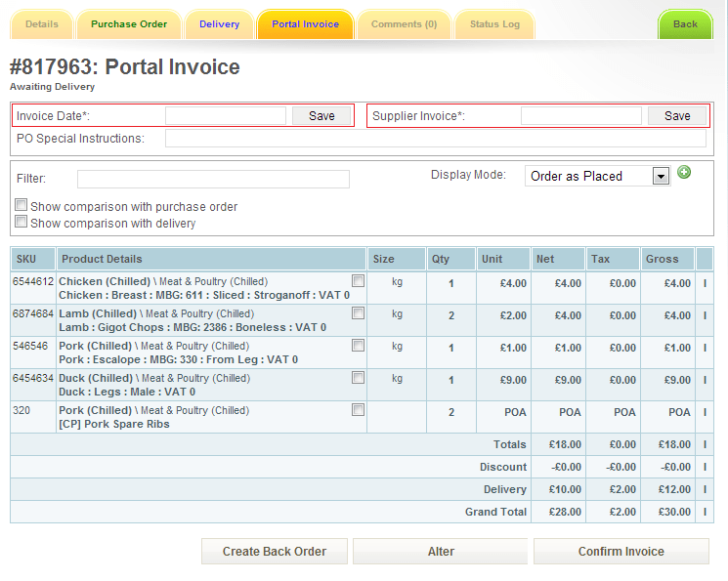
Task: Click Chicken Breast Stroganoff product description
Action: tap(204, 295)
